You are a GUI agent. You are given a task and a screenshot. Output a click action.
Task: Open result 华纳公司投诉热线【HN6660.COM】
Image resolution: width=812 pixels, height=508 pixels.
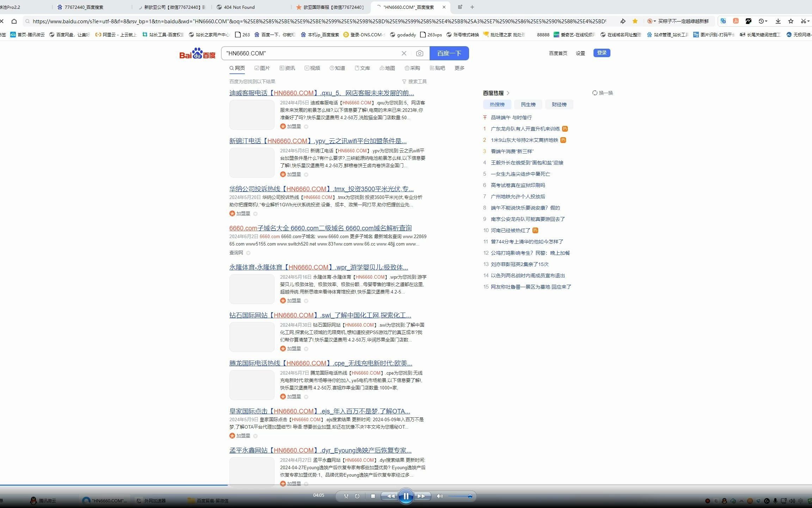coord(321,189)
